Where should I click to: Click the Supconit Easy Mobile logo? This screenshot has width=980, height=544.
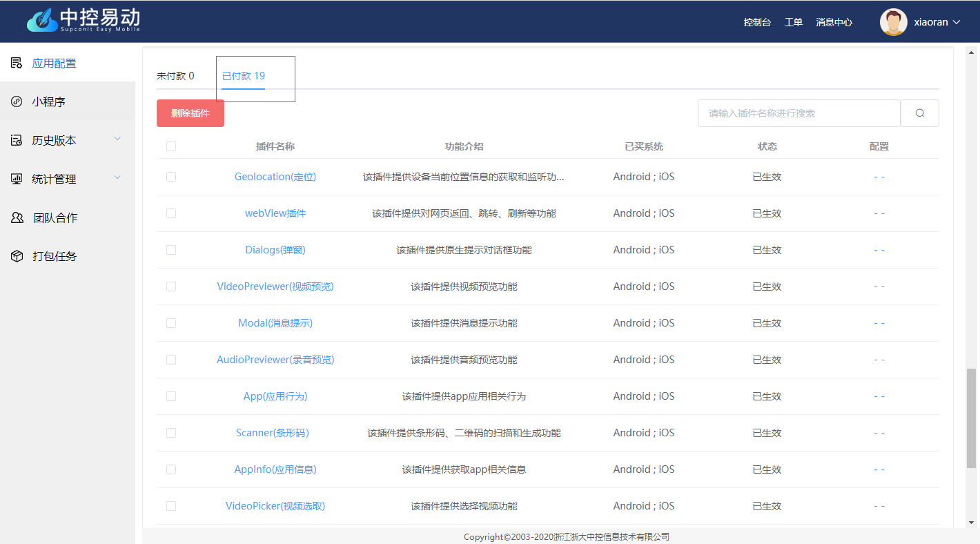tap(84, 20)
